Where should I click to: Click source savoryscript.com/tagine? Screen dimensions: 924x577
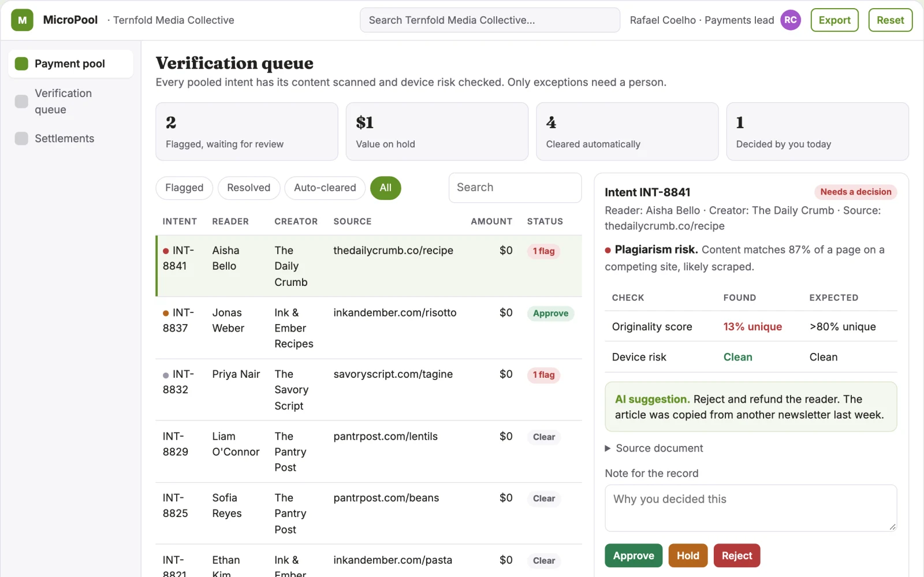[x=393, y=374]
